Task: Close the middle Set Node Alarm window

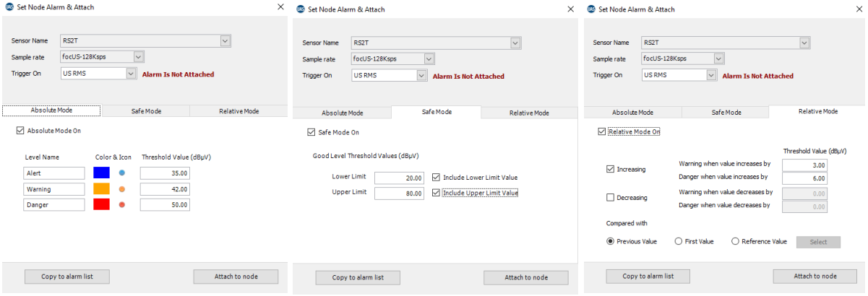Action: [x=572, y=9]
